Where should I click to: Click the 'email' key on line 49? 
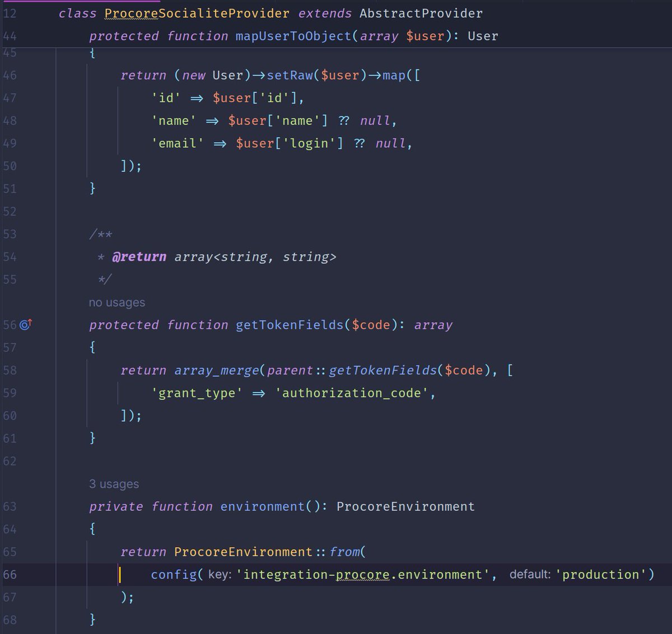point(178,143)
